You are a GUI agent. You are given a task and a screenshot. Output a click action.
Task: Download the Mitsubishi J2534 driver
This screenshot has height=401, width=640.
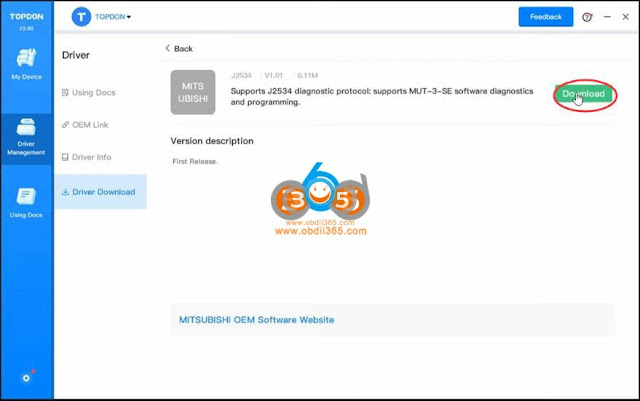(x=584, y=94)
